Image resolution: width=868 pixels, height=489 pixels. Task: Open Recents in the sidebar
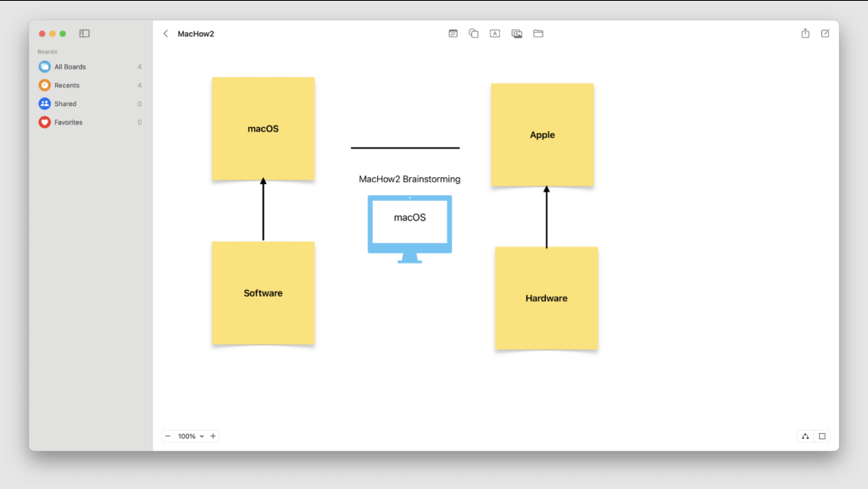point(67,86)
